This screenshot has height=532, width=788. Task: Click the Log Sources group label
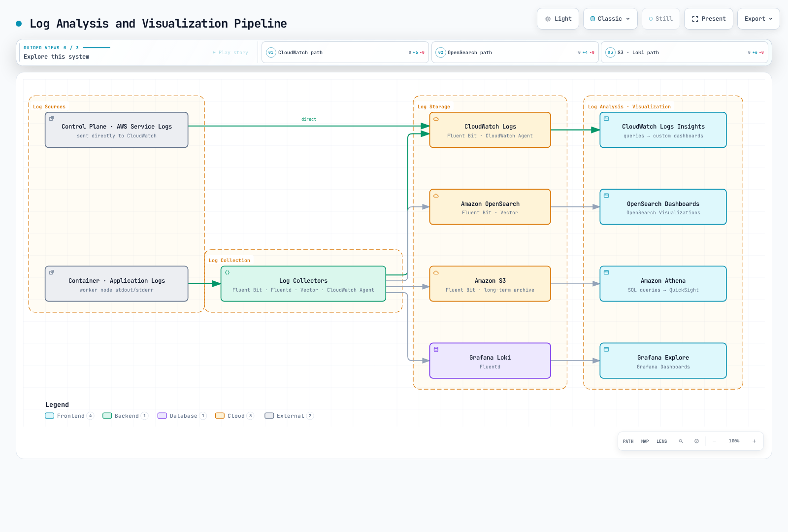(x=49, y=107)
